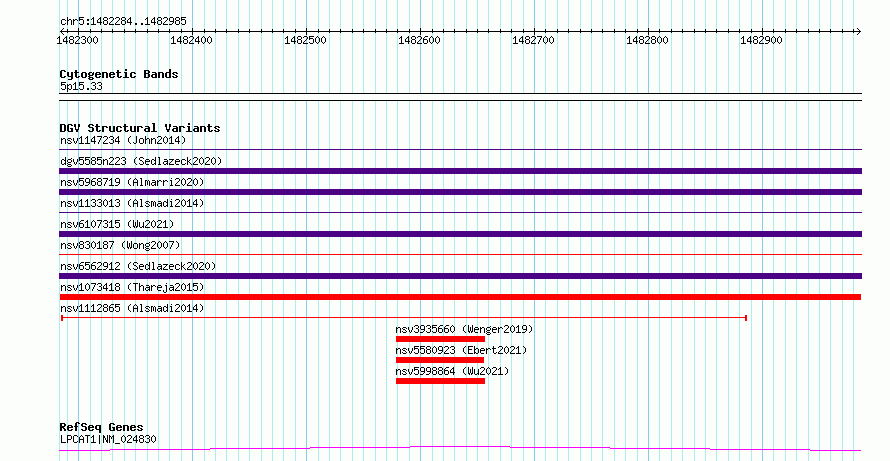The height and width of the screenshot is (461, 890).
Task: Select the nsv5580923 (Ebert2021) label
Action: click(x=461, y=350)
